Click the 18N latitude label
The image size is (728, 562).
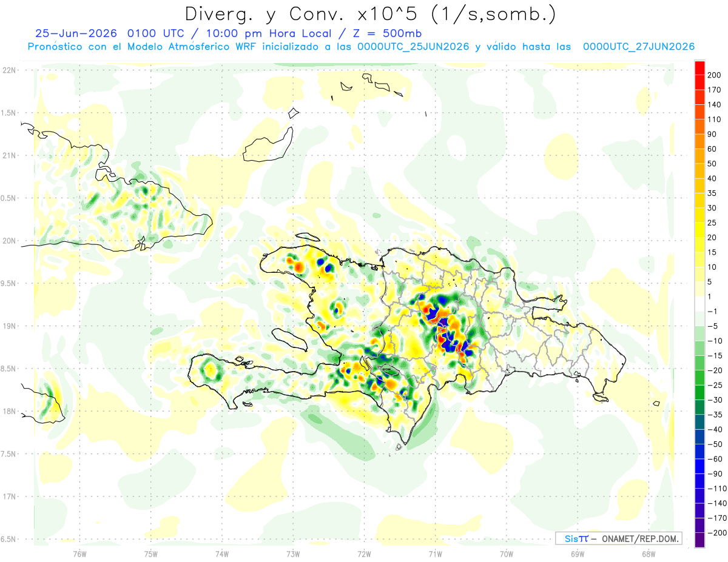(9, 411)
